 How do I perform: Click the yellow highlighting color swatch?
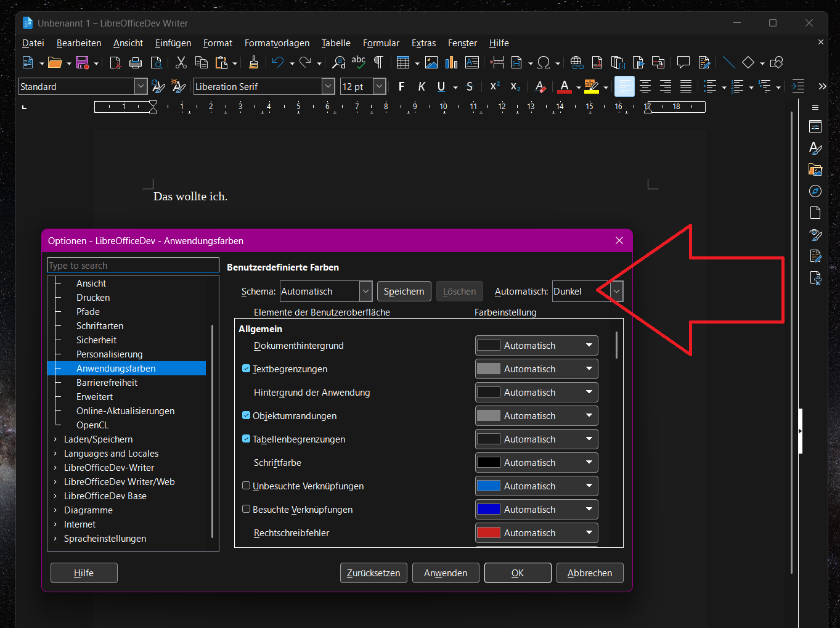point(592,86)
